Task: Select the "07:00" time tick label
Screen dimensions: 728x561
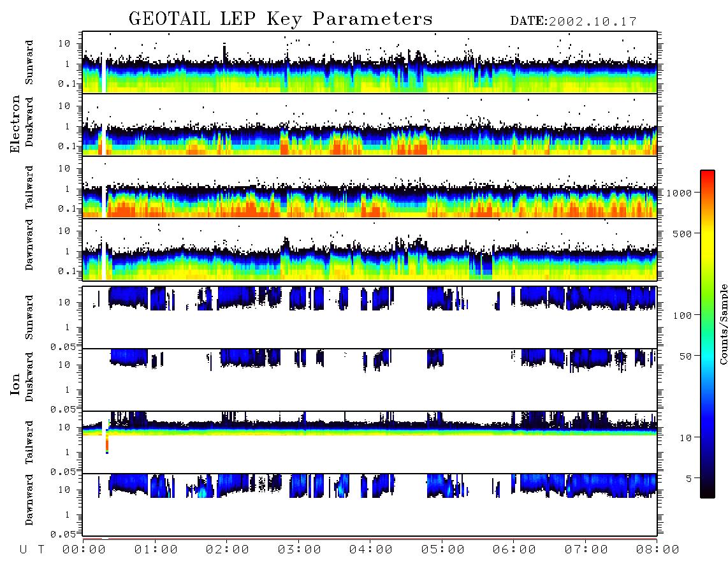Action: click(x=586, y=550)
